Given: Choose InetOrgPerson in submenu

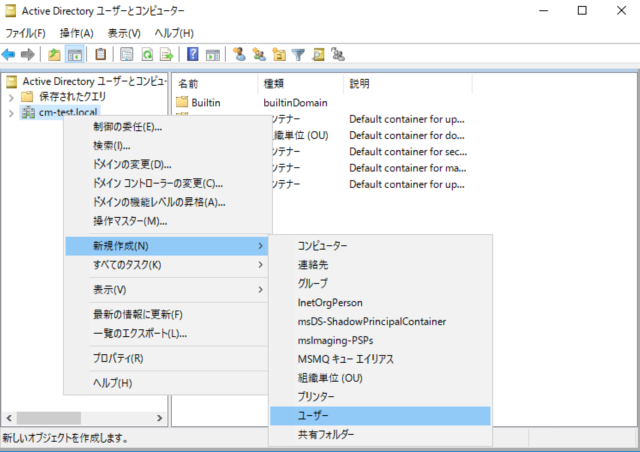Looking at the screenshot, I should coord(380,303).
